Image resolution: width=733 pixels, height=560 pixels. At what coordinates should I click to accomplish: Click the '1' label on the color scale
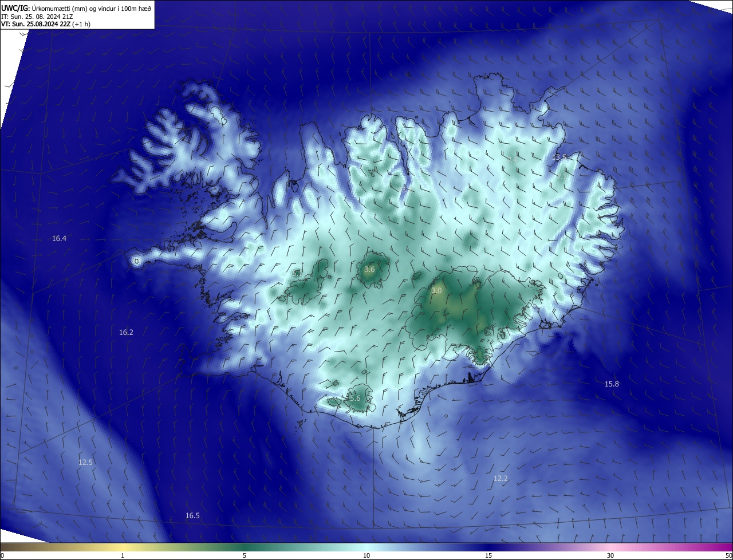click(x=123, y=555)
